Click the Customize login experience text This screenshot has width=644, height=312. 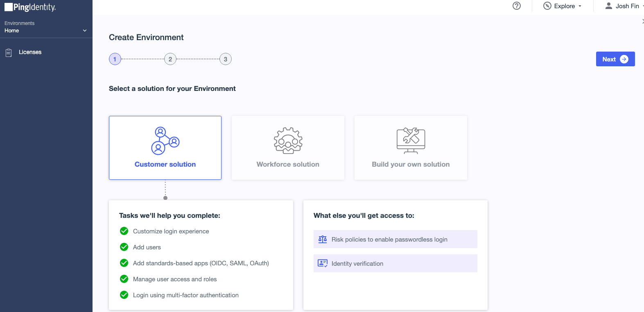[171, 231]
